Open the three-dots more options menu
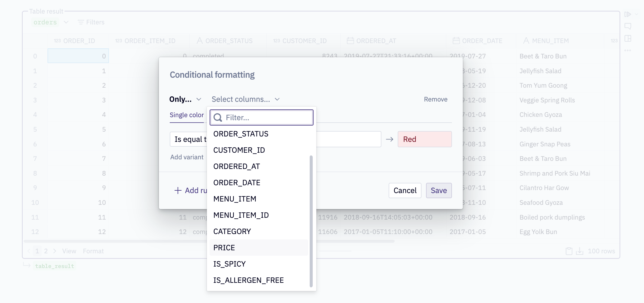The width and height of the screenshot is (644, 303). click(x=628, y=50)
